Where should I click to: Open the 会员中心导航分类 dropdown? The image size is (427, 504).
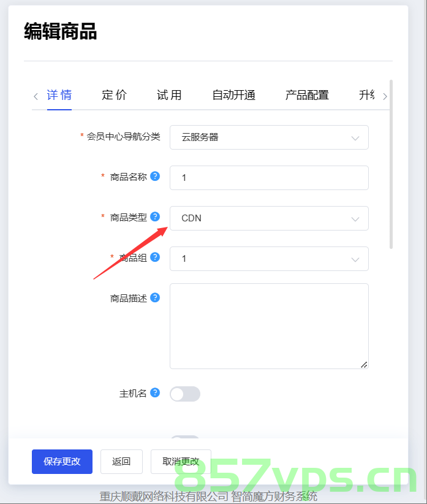click(x=269, y=137)
